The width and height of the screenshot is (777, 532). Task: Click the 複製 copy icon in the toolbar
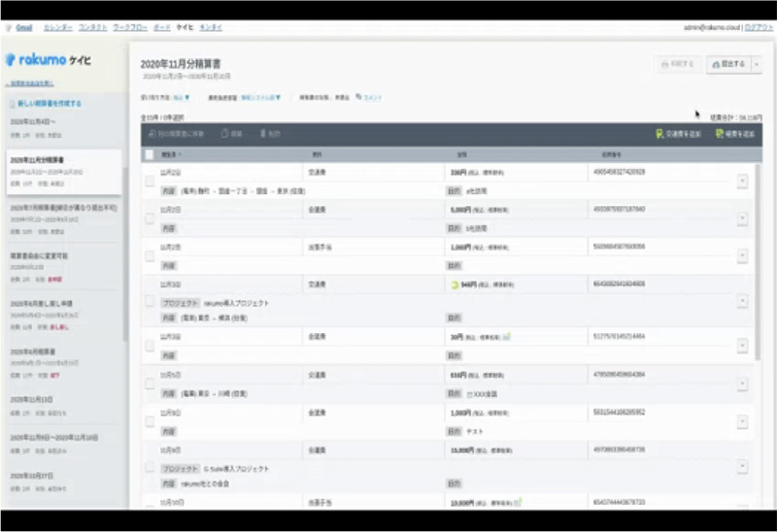224,134
